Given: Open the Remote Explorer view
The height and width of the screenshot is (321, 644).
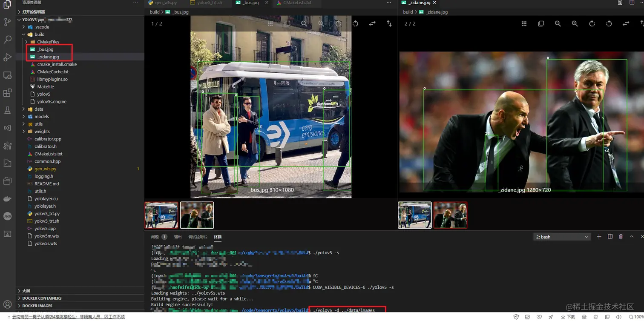Looking at the screenshot, I should (7, 75).
